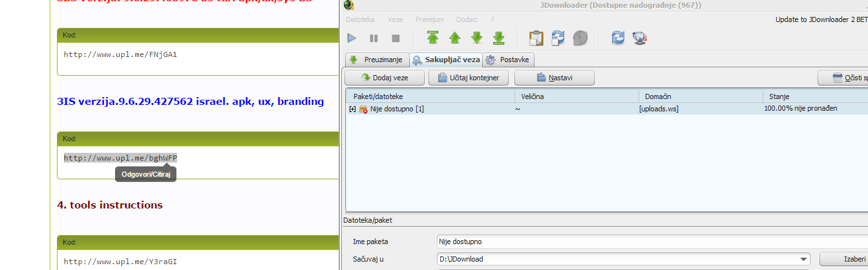
Task: Move selection down with the green down arrow
Action: (476, 38)
